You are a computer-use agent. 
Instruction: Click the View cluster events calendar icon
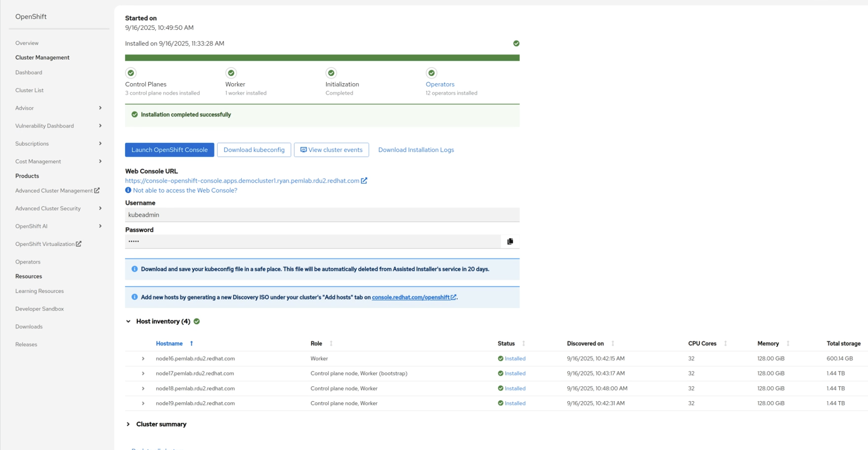coord(303,150)
